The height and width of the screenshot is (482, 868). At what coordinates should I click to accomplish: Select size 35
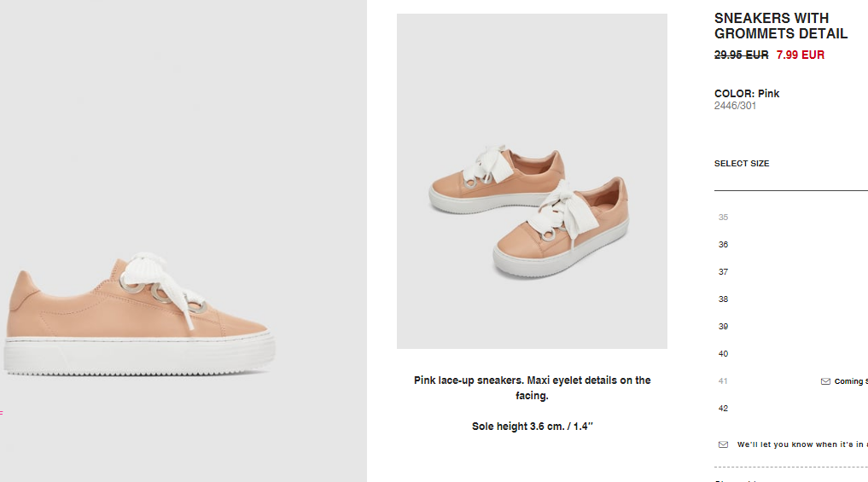pos(723,218)
